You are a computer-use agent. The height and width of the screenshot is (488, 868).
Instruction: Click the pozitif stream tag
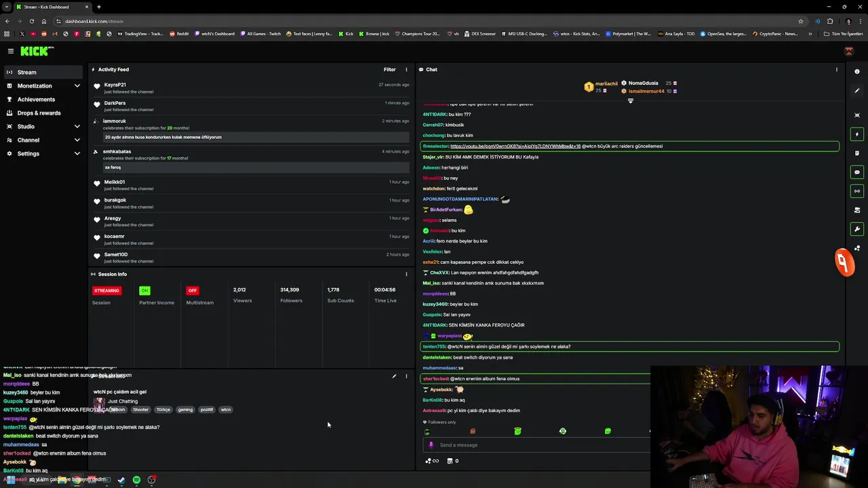click(x=207, y=409)
